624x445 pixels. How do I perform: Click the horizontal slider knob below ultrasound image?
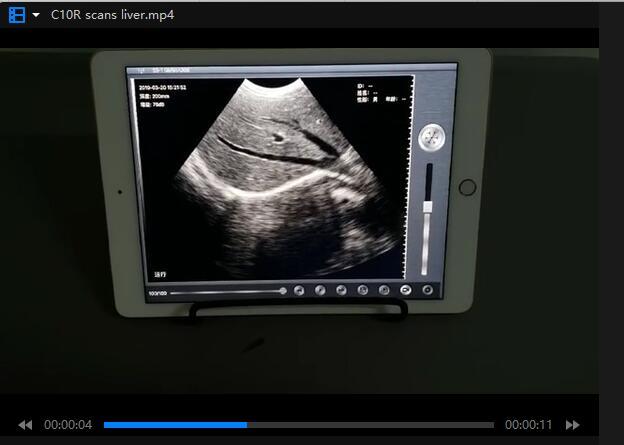click(x=283, y=291)
